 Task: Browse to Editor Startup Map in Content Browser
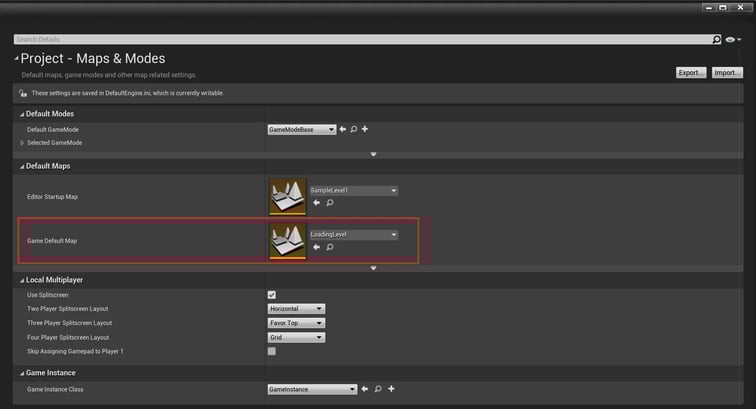(330, 203)
